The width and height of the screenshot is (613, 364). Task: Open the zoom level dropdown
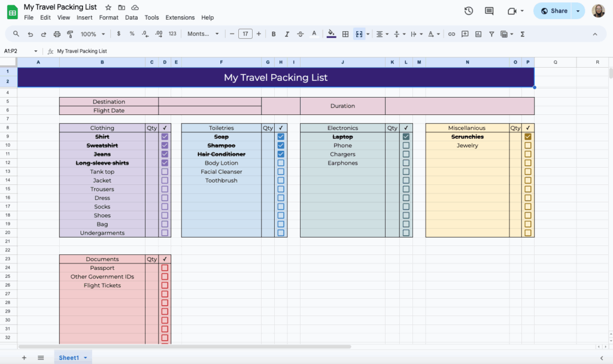pyautogui.click(x=91, y=34)
